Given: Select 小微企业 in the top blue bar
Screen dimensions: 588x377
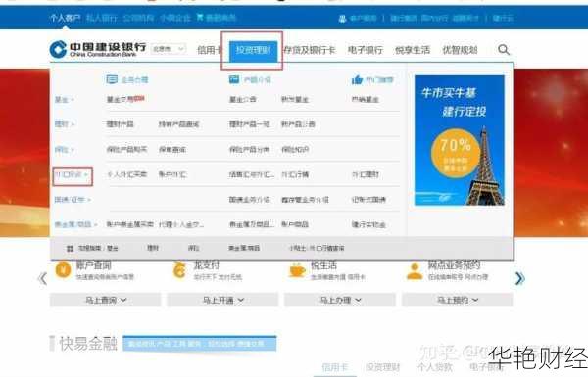Looking at the screenshot, I should (175, 18).
